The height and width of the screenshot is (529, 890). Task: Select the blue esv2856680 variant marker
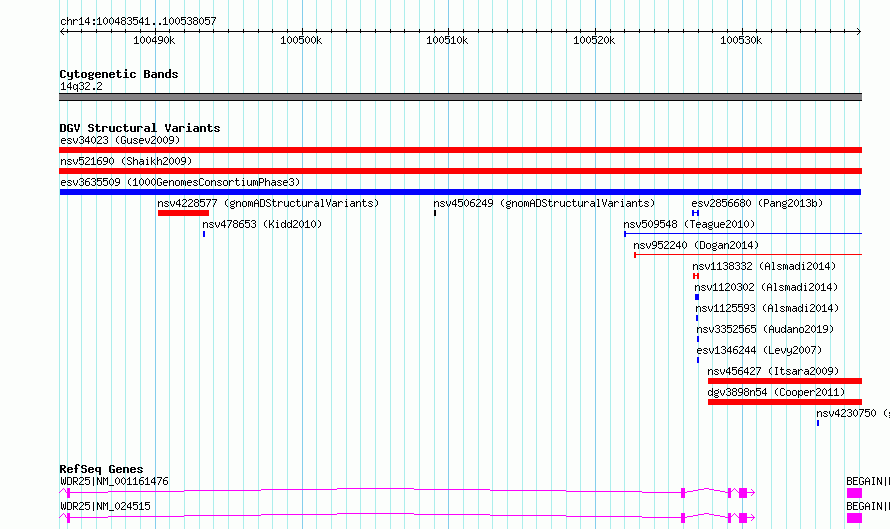[695, 213]
